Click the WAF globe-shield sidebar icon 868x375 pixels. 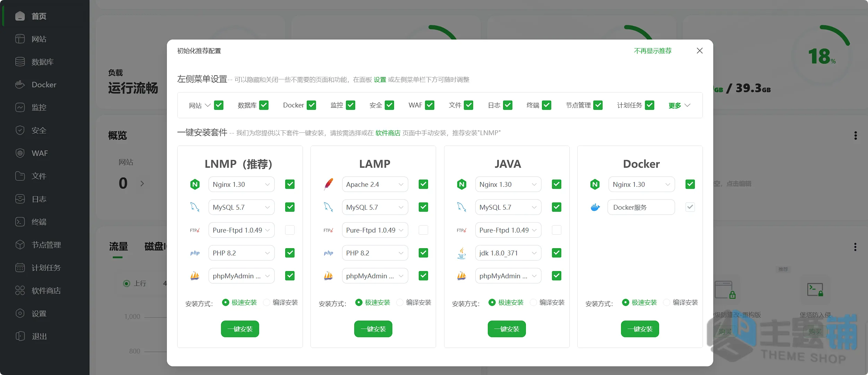20,153
